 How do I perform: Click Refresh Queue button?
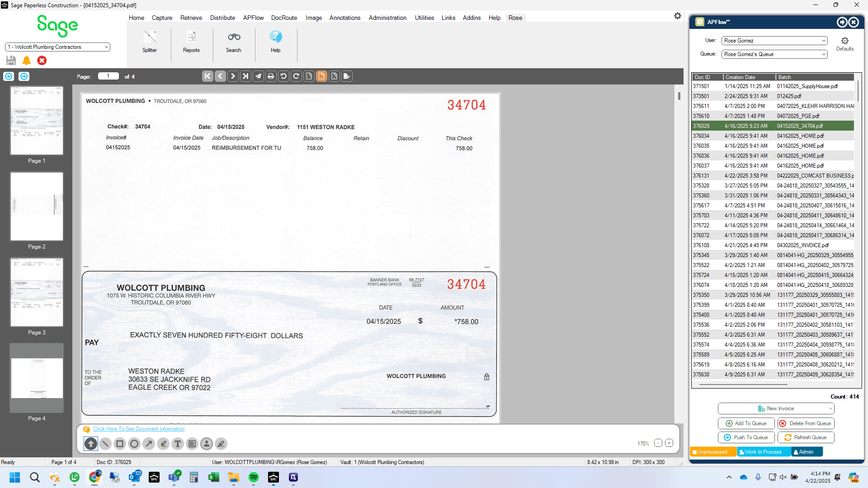click(x=806, y=437)
